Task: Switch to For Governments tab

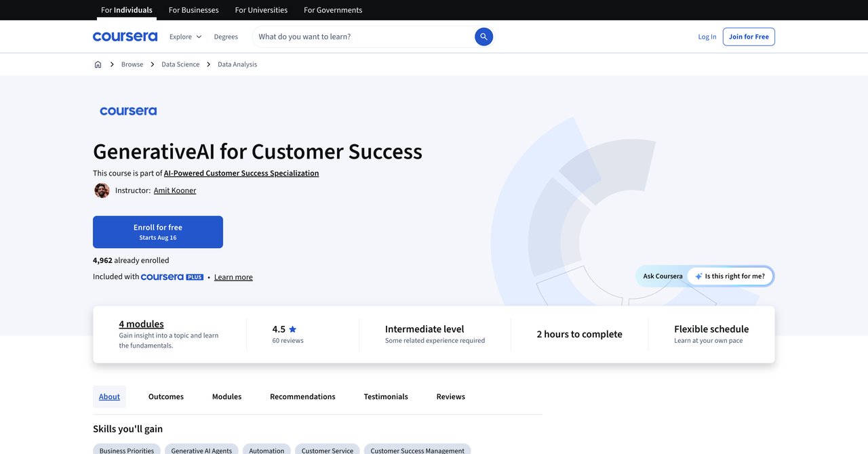Action: pyautogui.click(x=333, y=10)
